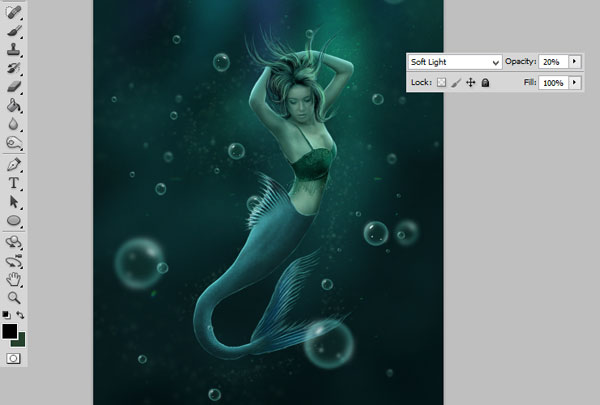Toggle lock all padlock icon
The width and height of the screenshot is (600, 405).
[485, 82]
